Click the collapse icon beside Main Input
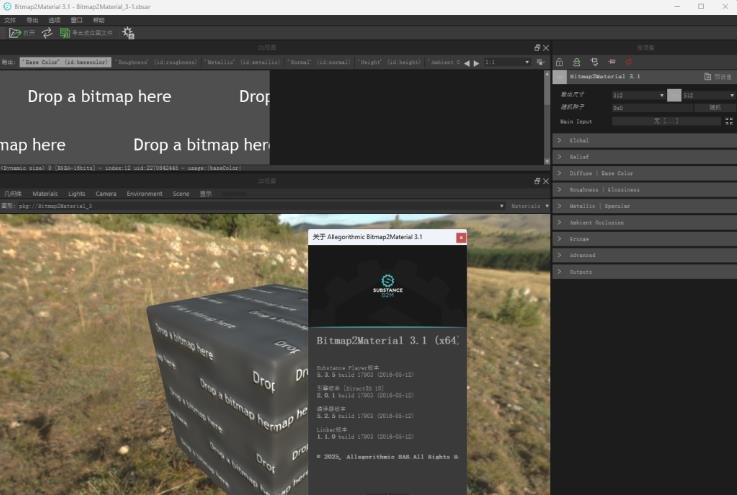Image resolution: width=737 pixels, height=495 pixels. point(729,121)
